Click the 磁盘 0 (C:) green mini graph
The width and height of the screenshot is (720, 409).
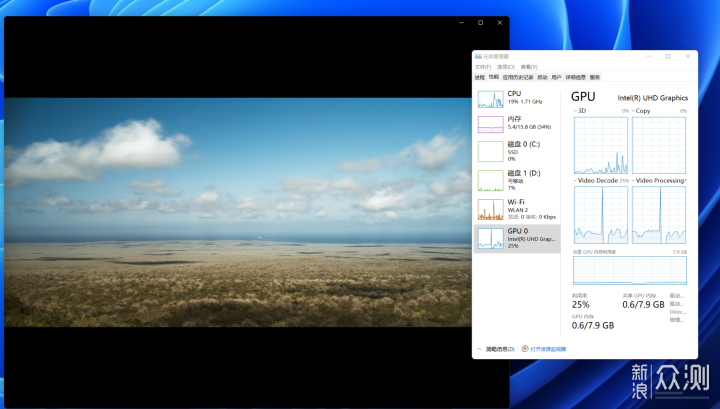click(490, 151)
